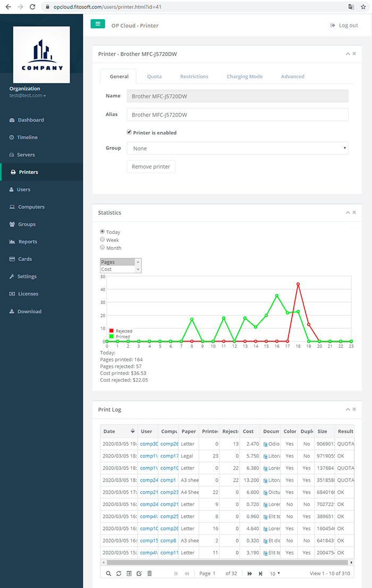The height and width of the screenshot is (588, 372).
Task: Select Cost in the statistics listbox
Action: point(117,269)
